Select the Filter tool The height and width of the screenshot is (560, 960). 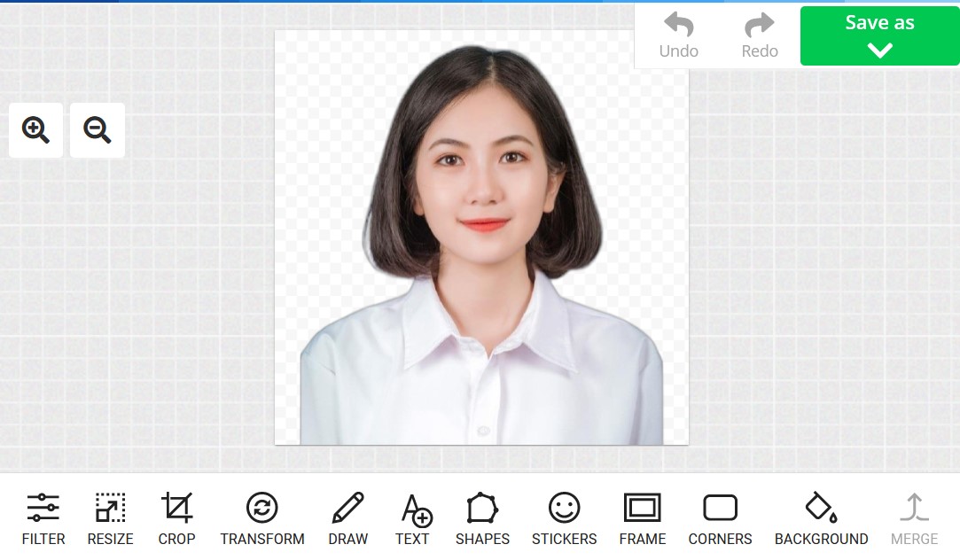click(x=43, y=517)
